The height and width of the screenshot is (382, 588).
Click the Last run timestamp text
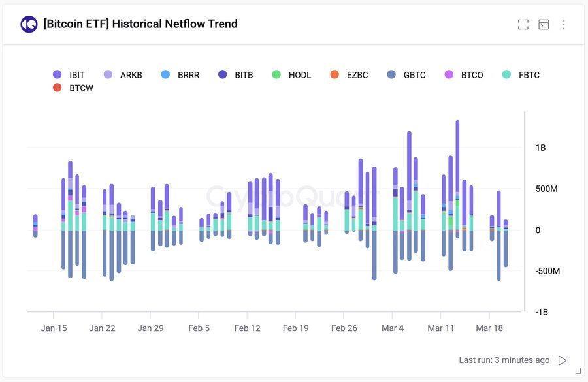[x=504, y=360]
